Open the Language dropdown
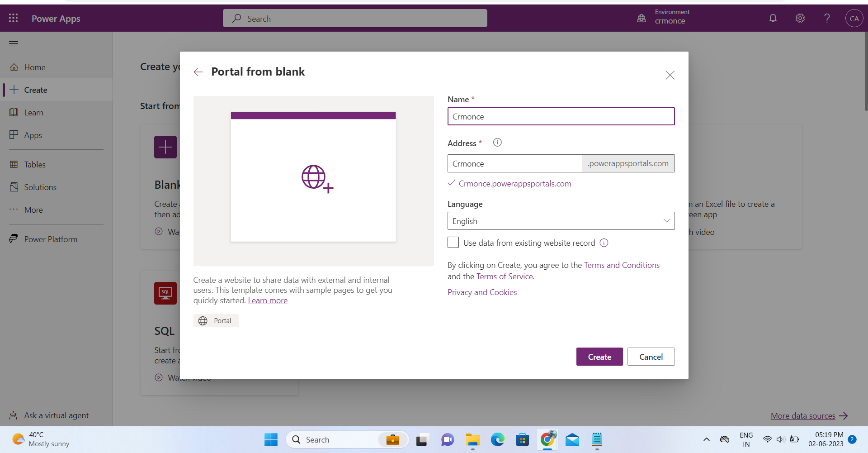Viewport: 868px width, 453px height. [x=561, y=221]
